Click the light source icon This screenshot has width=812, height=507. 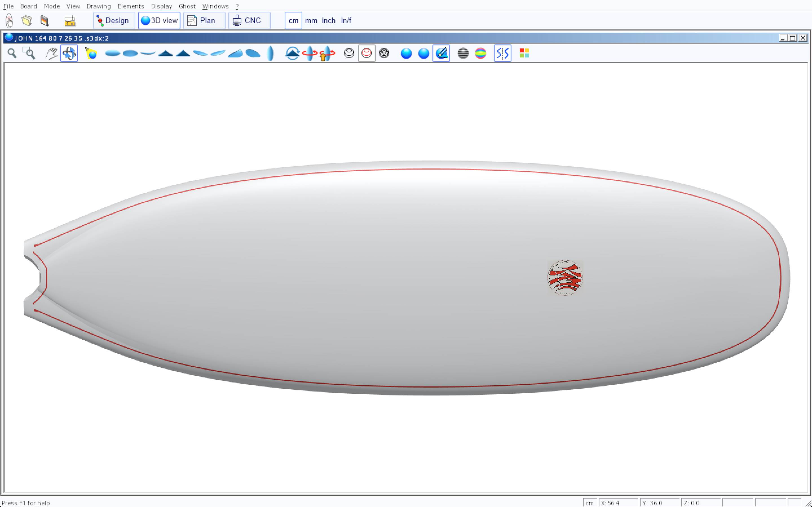(x=91, y=53)
